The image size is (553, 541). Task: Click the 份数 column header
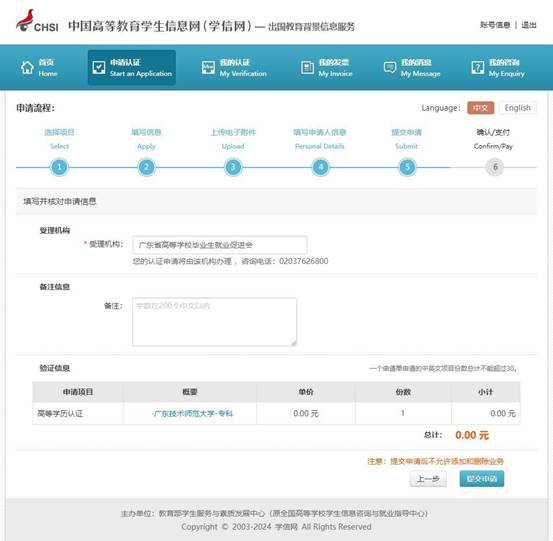coord(403,392)
